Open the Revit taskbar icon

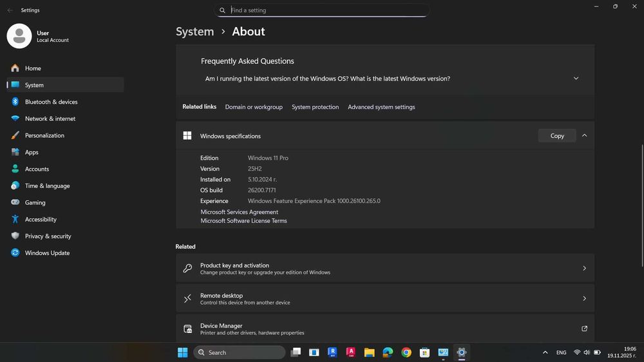pyautogui.click(x=332, y=352)
